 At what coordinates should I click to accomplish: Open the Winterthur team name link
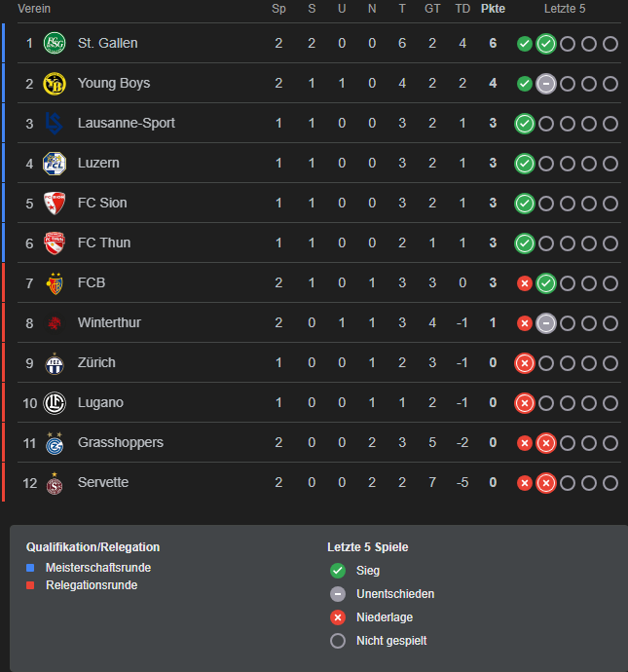pyautogui.click(x=109, y=322)
